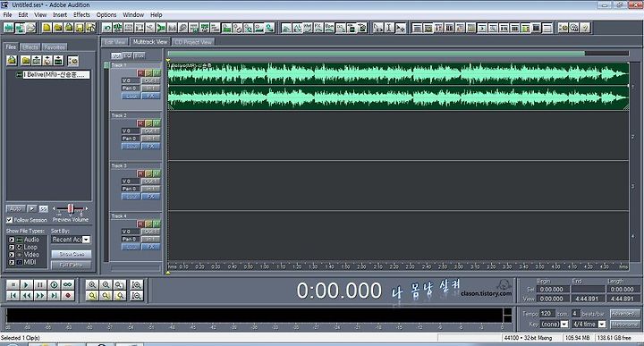Click Zoom In Horizontally icon
This screenshot has height=346, width=644.
[92, 284]
